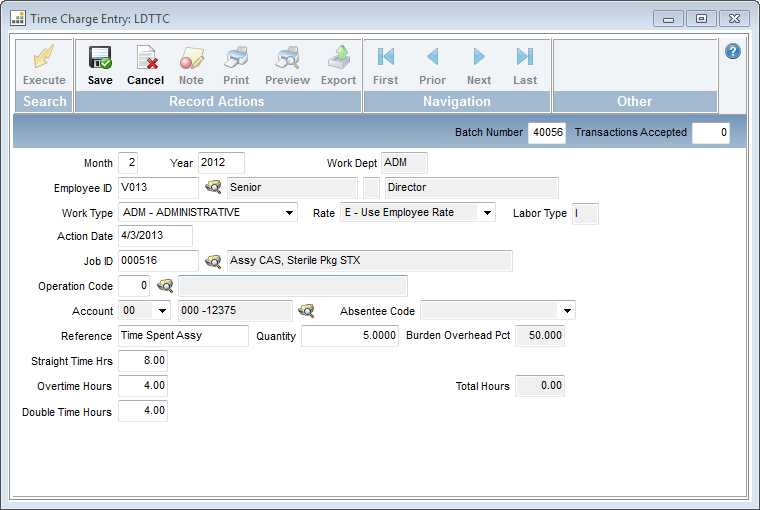The height and width of the screenshot is (510, 760).
Task: Open the help question mark icon
Action: (x=732, y=51)
